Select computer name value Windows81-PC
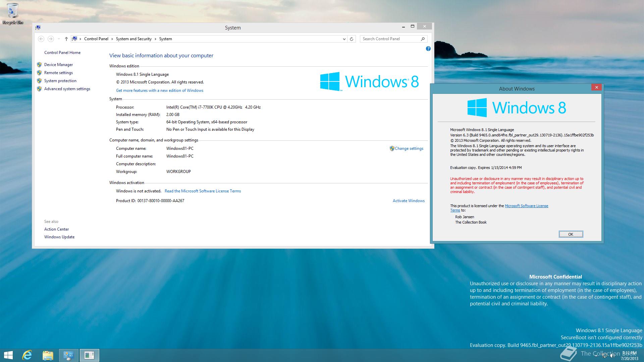 180,148
